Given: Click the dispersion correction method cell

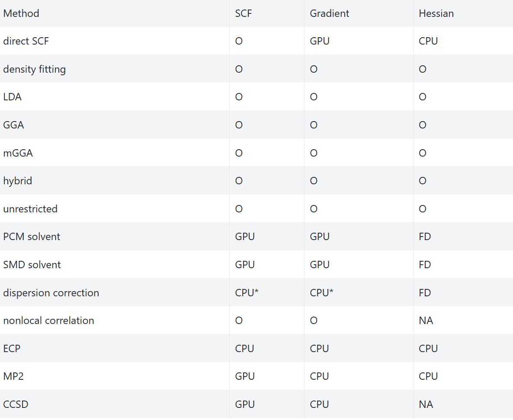Looking at the screenshot, I should tap(51, 293).
